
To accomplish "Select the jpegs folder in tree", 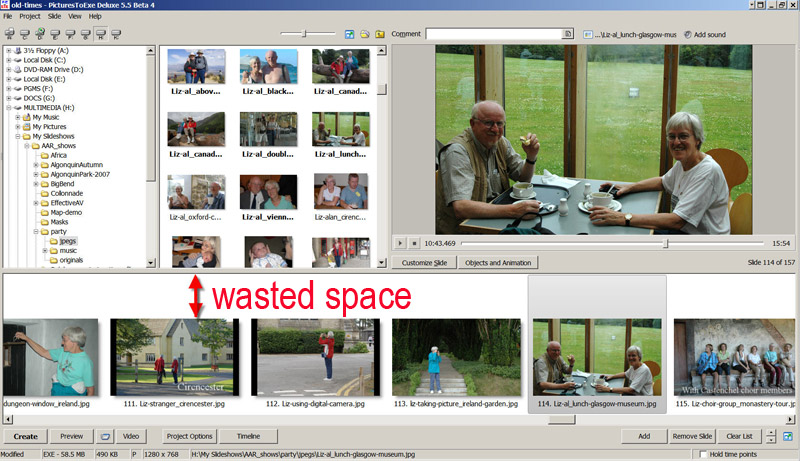I will [67, 241].
